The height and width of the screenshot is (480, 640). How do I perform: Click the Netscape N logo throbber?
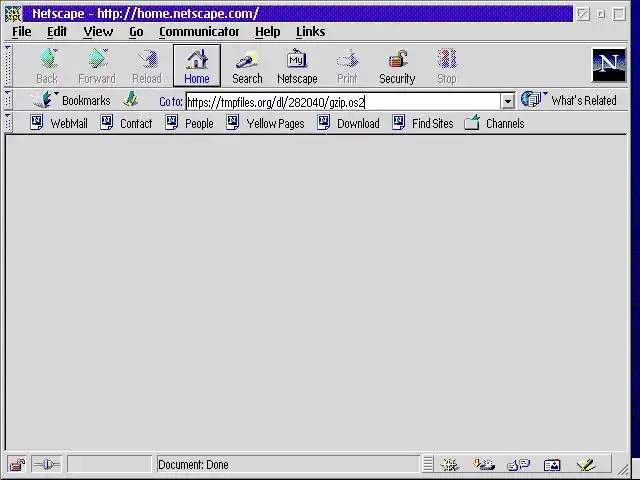tap(609, 65)
